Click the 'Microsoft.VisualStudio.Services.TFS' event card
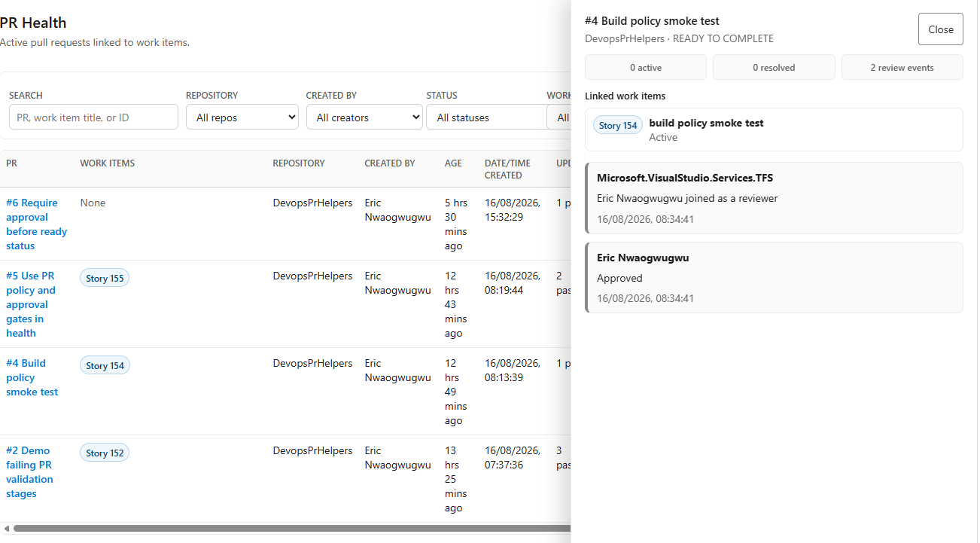The image size is (980, 543). 774,198
